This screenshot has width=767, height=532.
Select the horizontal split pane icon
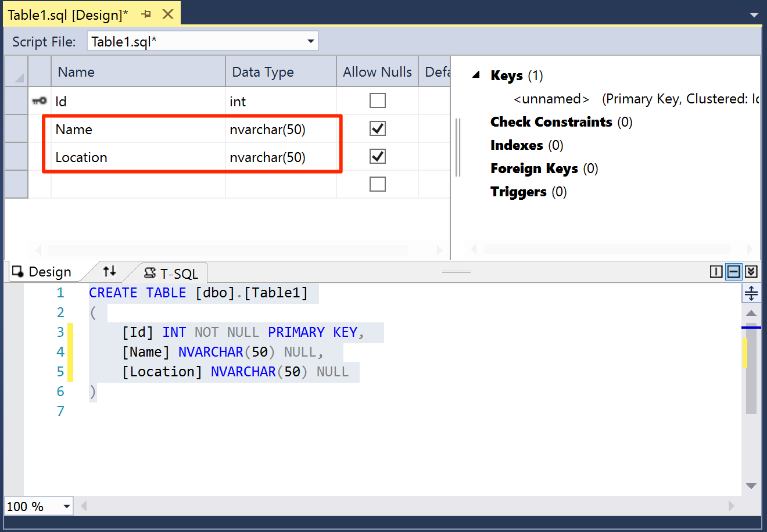click(x=733, y=271)
